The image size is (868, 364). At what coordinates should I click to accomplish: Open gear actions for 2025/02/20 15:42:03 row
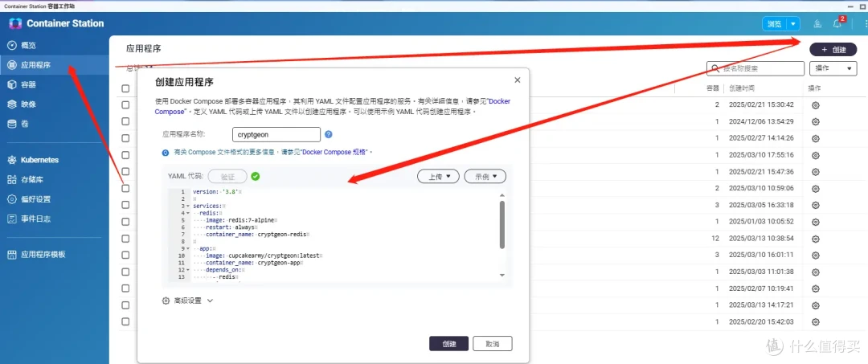815,322
